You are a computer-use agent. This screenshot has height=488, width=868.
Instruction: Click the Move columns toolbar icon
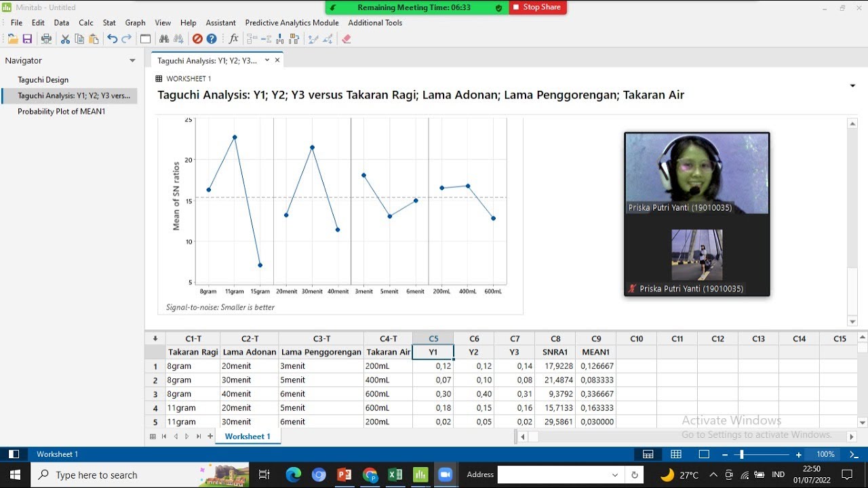(x=294, y=39)
